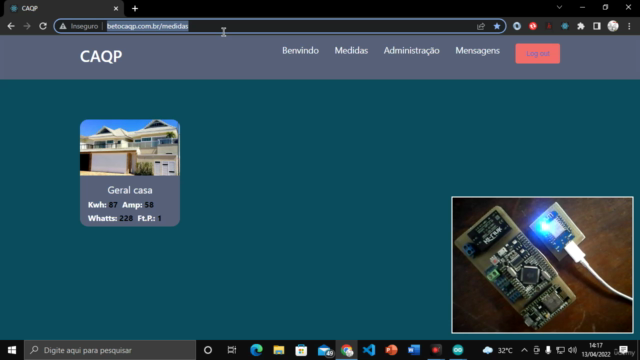Click the bookmark star icon
640x360 pixels.
[497, 26]
